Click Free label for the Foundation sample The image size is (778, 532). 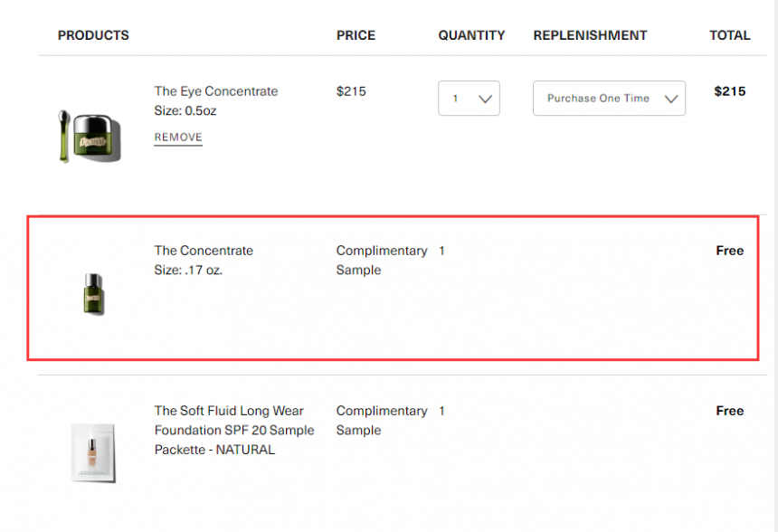point(729,411)
